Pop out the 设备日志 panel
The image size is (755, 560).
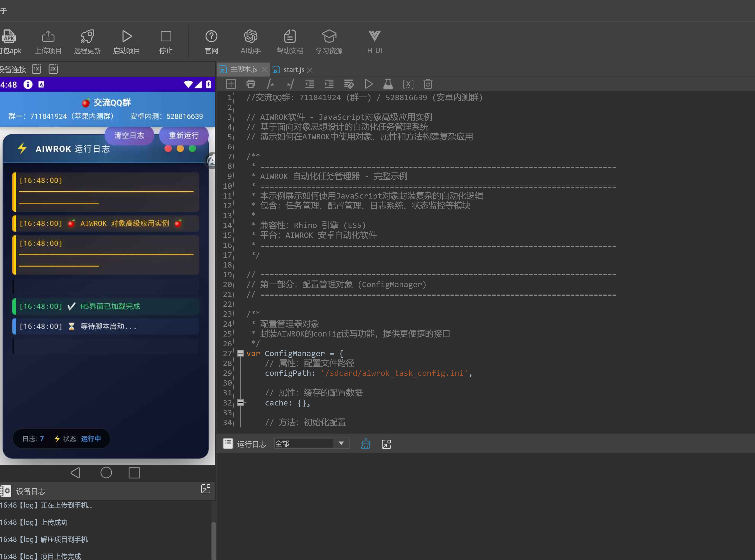point(206,488)
